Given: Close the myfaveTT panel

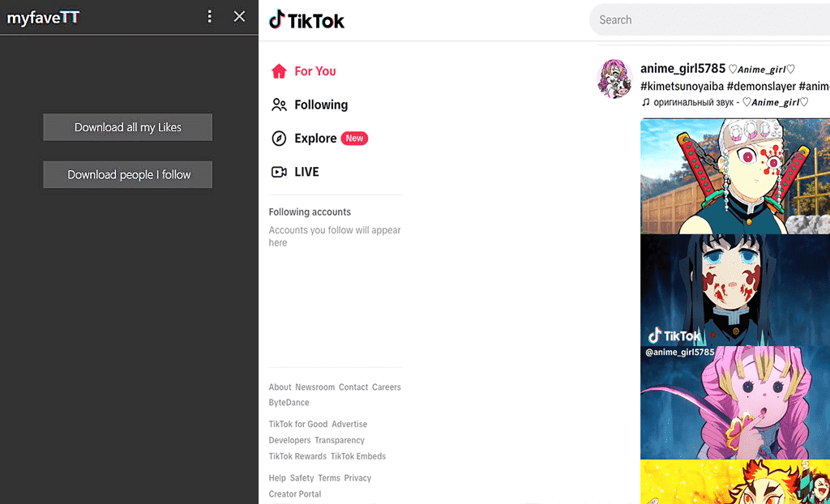Looking at the screenshot, I should coord(239,16).
